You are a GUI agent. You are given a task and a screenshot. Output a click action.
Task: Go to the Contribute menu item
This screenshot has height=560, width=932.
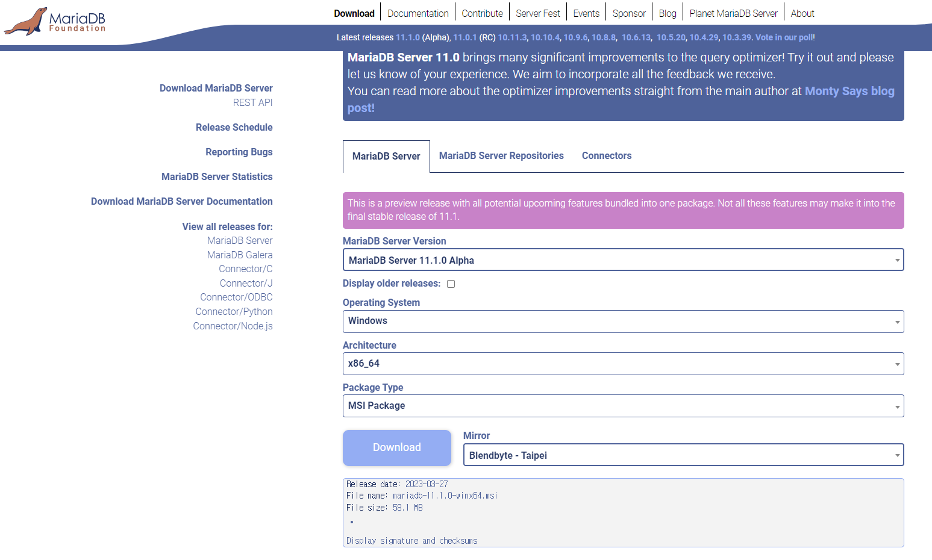(x=482, y=13)
